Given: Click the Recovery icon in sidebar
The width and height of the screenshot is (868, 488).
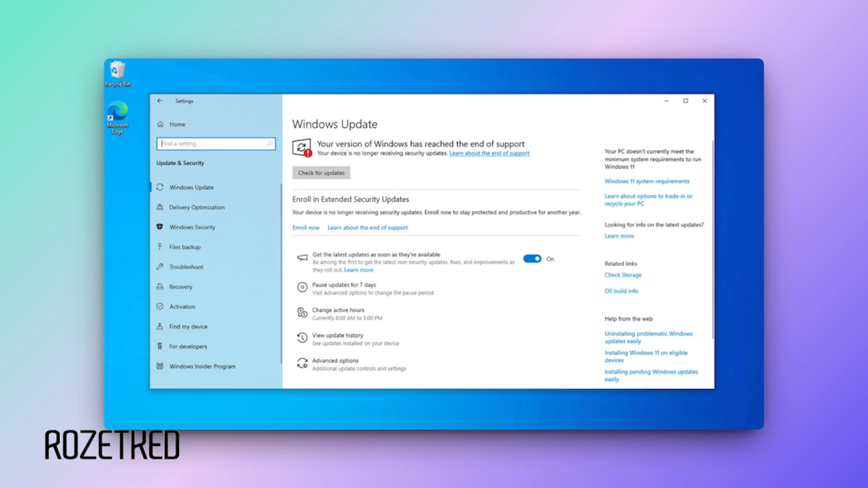Looking at the screenshot, I should (x=160, y=286).
